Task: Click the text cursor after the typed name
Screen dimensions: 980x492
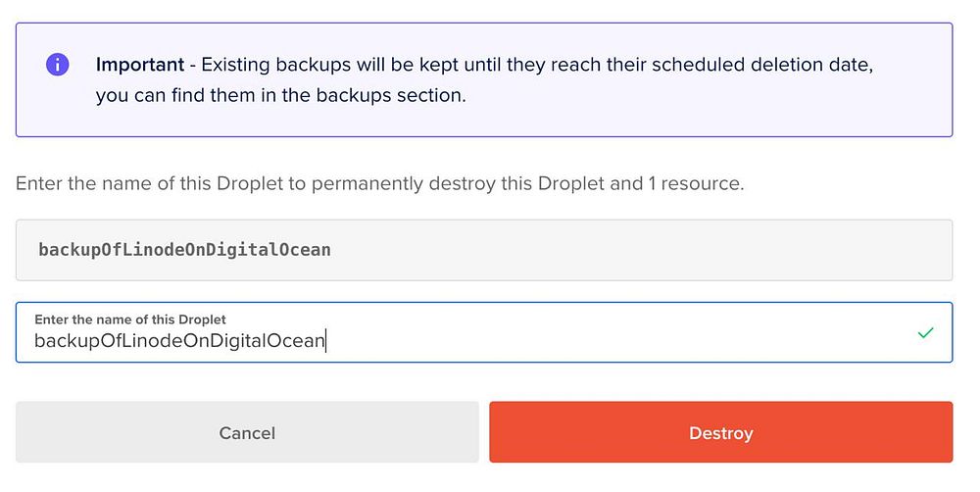Action: pyautogui.click(x=326, y=341)
